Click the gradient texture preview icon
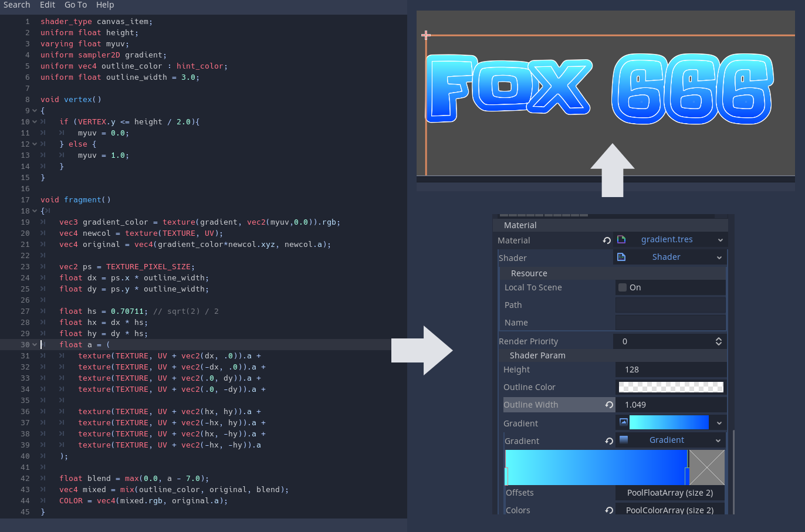805x532 pixels. pyautogui.click(x=624, y=422)
